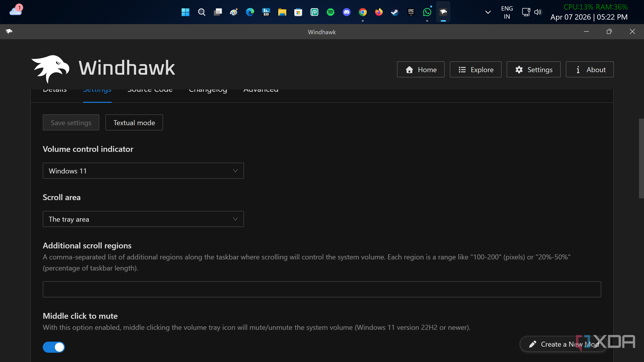Click Create a New Mod button
644x362 pixels.
point(563,344)
